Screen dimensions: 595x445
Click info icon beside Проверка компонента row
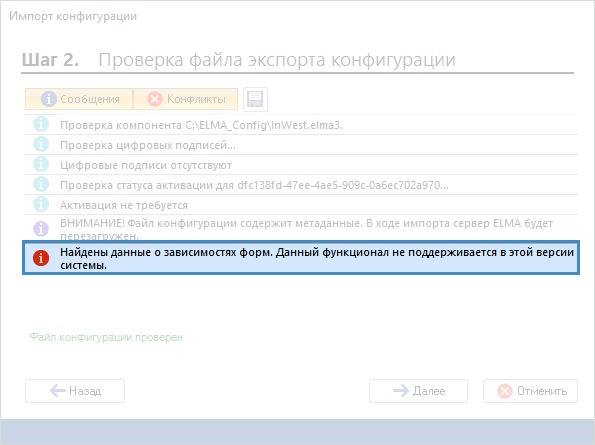41,124
